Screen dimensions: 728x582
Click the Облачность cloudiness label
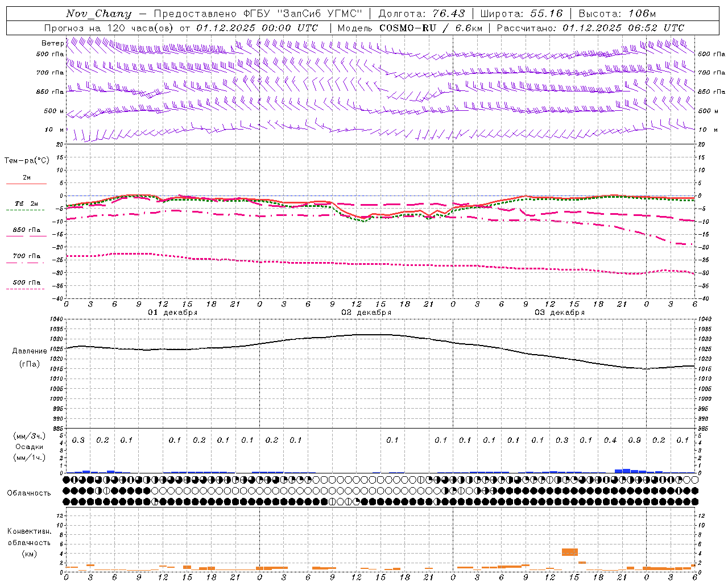click(29, 493)
